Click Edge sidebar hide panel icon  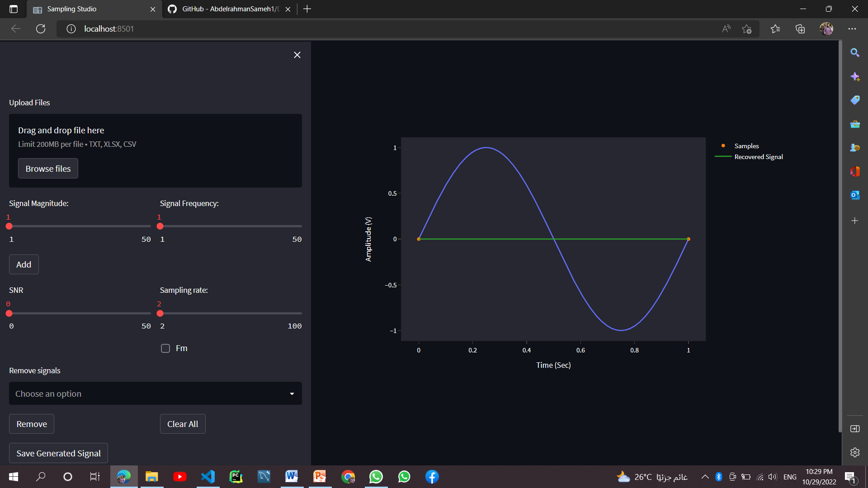[855, 429]
